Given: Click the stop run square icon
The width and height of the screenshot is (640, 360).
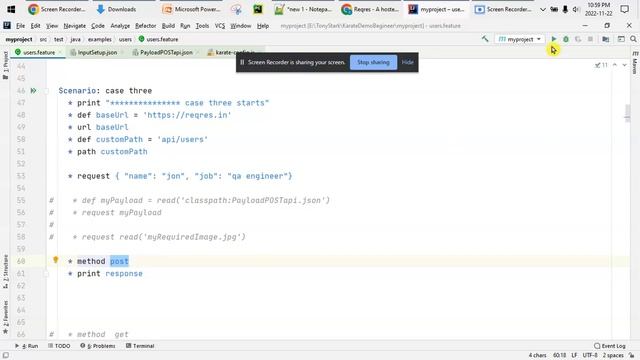Looking at the screenshot, I should click(590, 39).
